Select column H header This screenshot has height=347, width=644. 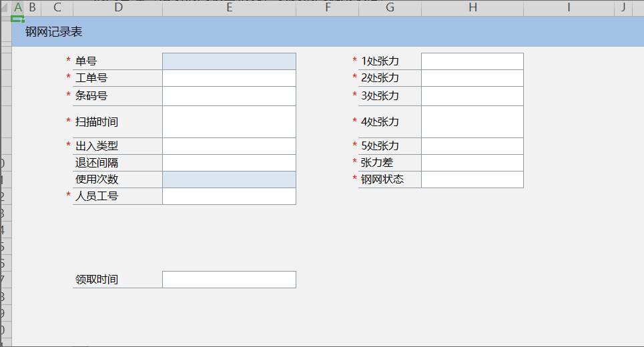(472, 8)
